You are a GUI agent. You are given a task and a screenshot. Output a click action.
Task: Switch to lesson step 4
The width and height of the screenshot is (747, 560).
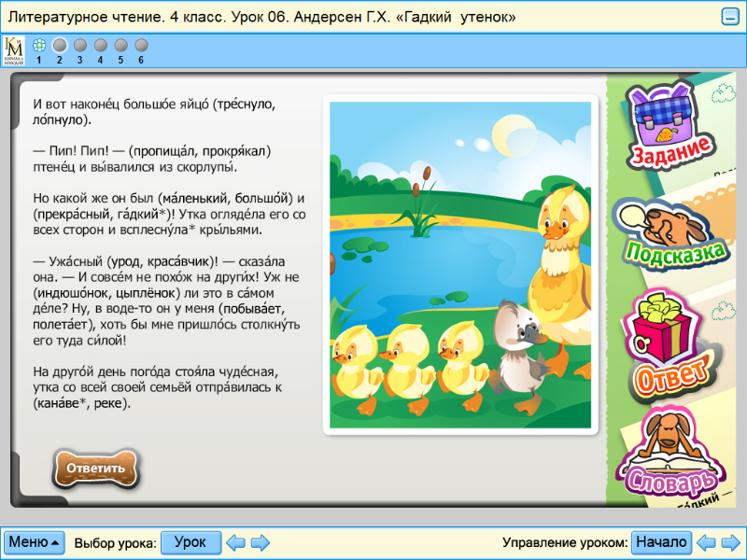(x=99, y=44)
